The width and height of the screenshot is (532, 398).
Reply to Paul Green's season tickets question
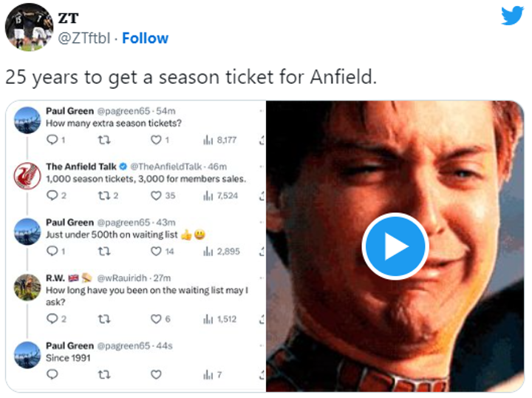click(52, 139)
